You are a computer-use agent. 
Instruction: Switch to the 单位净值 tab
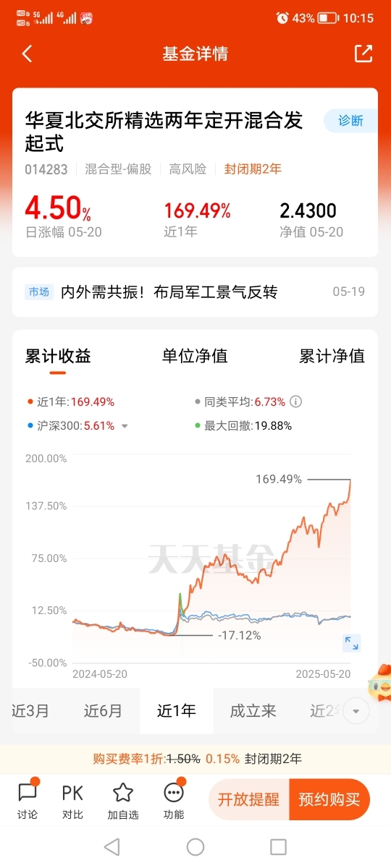click(195, 356)
